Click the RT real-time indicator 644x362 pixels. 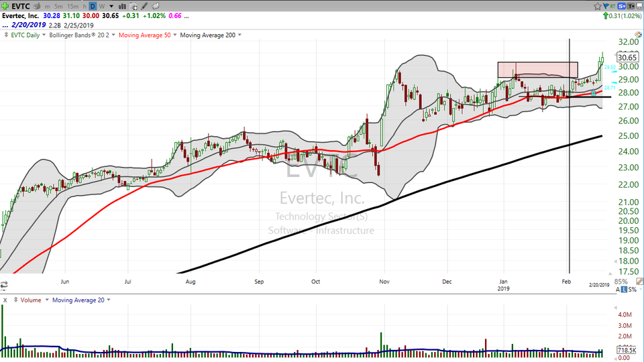612,6
